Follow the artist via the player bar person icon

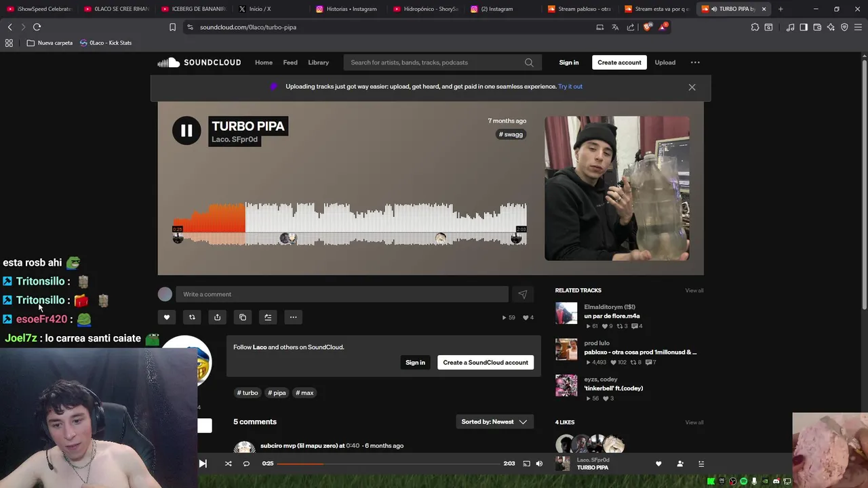click(680, 464)
